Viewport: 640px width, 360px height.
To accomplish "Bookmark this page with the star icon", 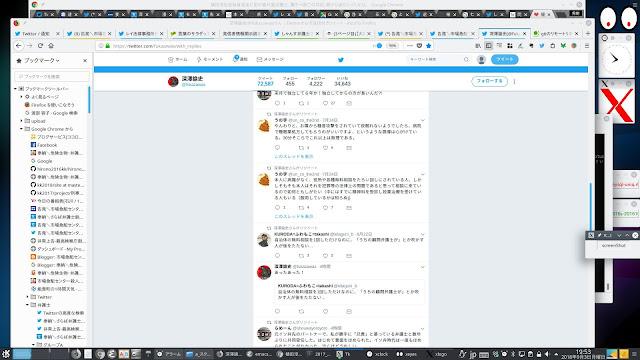I will (x=429, y=46).
